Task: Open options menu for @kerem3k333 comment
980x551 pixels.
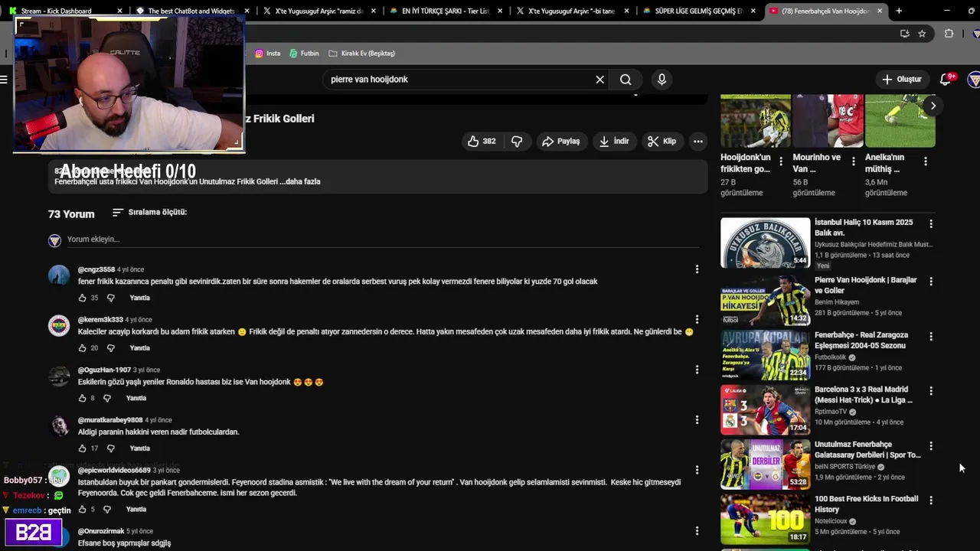Action: click(697, 319)
